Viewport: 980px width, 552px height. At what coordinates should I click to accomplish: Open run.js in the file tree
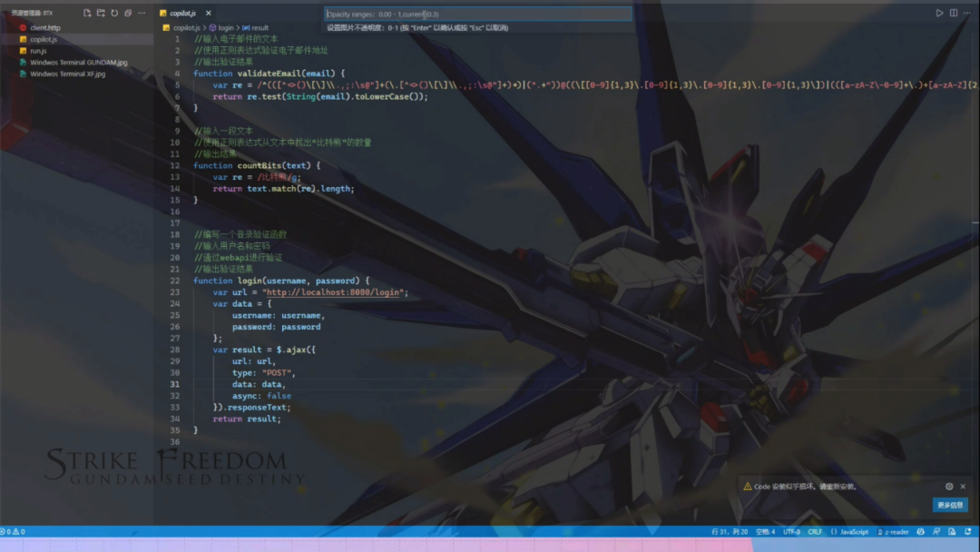point(38,51)
